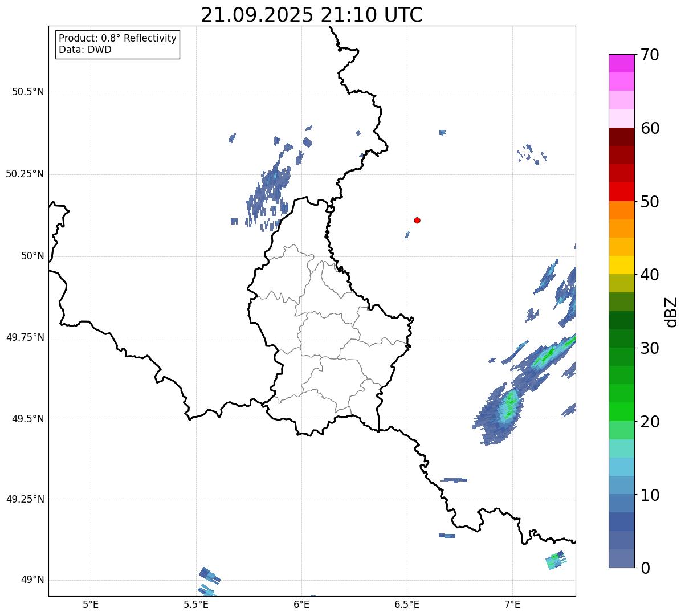The width and height of the screenshot is (685, 616).
Task: Click the red location marker dot
Action: pos(417,220)
